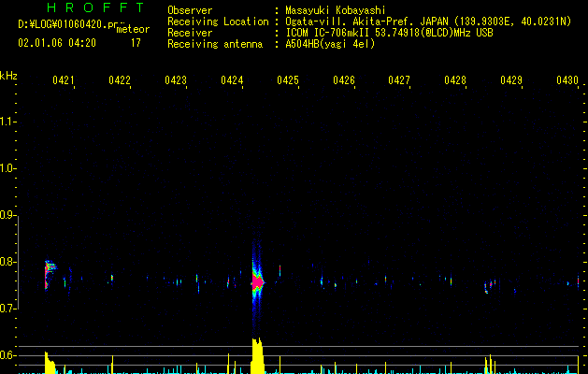Click the 0428 time marker

pyautogui.click(x=455, y=80)
